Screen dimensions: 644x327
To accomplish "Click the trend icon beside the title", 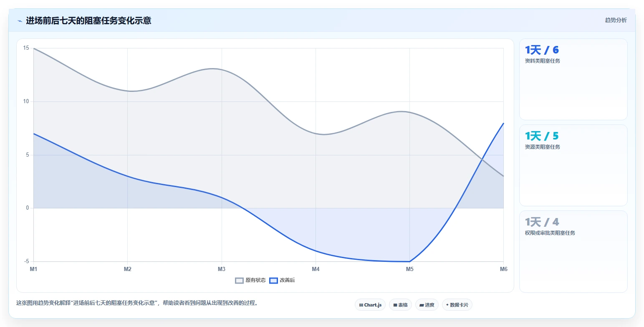I will coord(20,21).
